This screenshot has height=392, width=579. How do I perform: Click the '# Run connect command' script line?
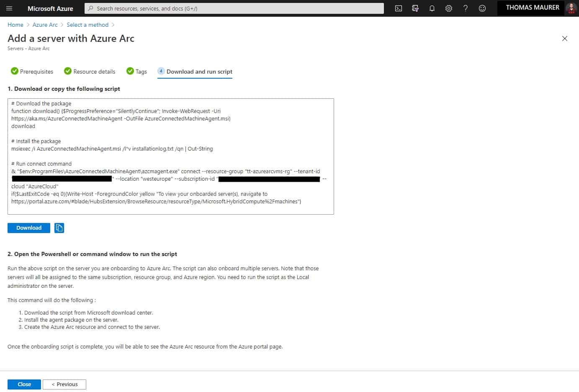(x=41, y=164)
